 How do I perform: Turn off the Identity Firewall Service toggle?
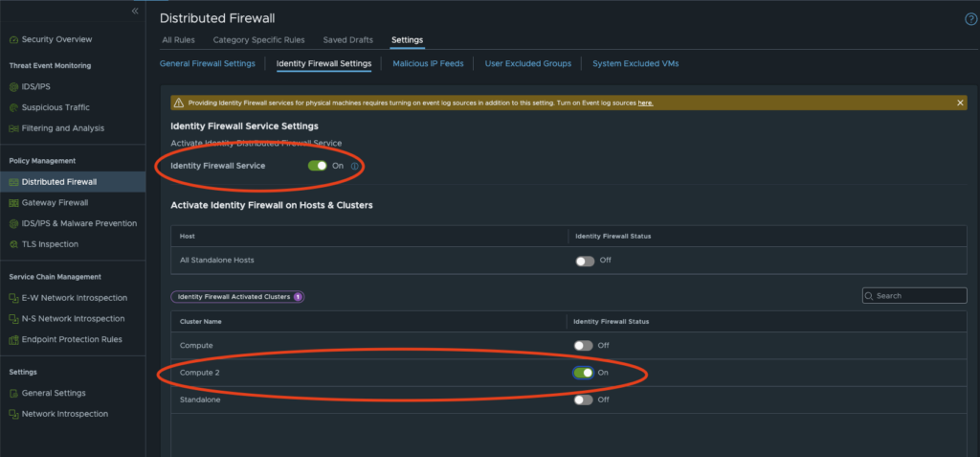tap(317, 166)
